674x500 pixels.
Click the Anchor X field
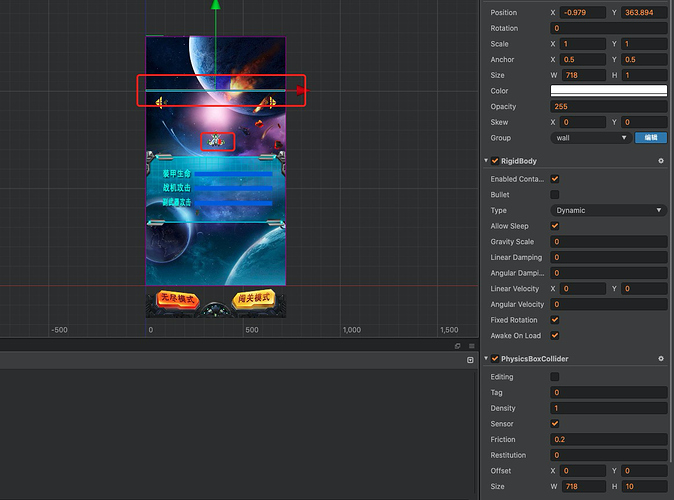pos(583,60)
